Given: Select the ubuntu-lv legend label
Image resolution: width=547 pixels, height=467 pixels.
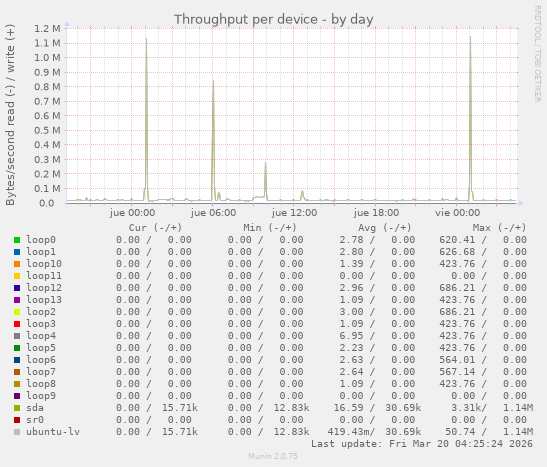Looking at the screenshot, I should (53, 431).
